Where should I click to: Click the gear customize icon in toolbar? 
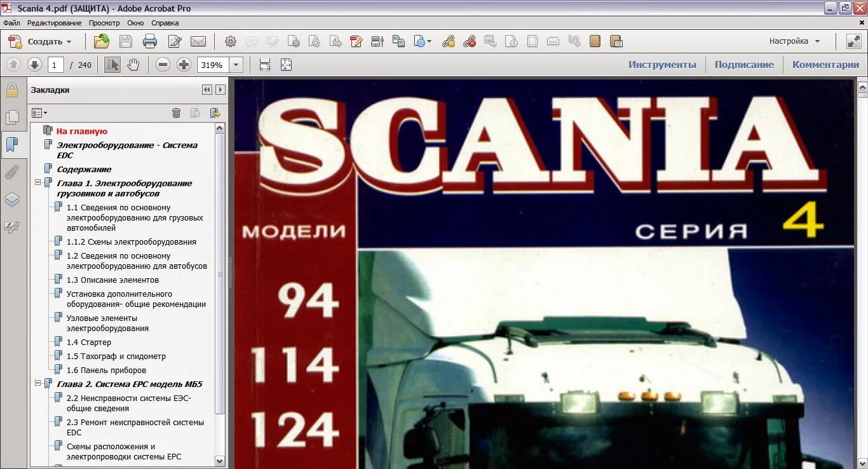pyautogui.click(x=231, y=41)
